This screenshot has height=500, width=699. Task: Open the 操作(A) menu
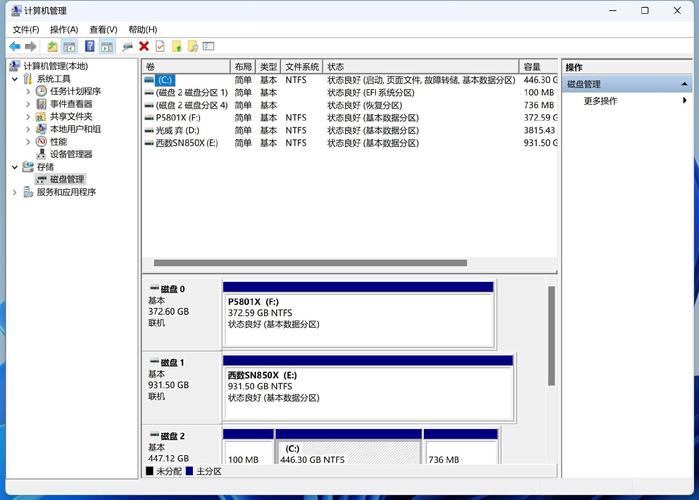click(x=64, y=30)
